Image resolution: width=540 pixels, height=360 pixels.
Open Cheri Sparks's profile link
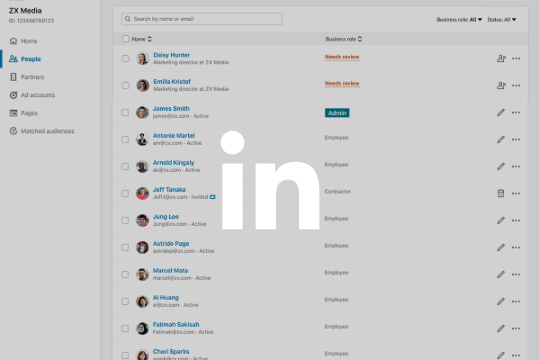click(171, 351)
